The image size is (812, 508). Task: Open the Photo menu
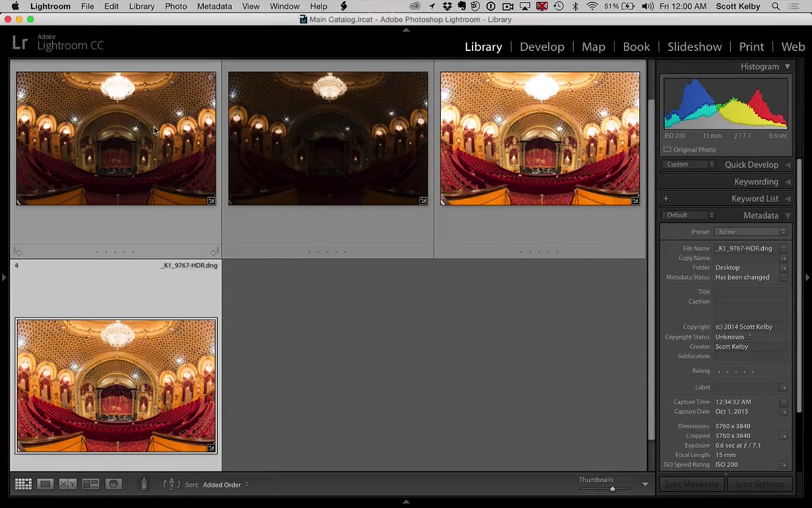pos(176,6)
